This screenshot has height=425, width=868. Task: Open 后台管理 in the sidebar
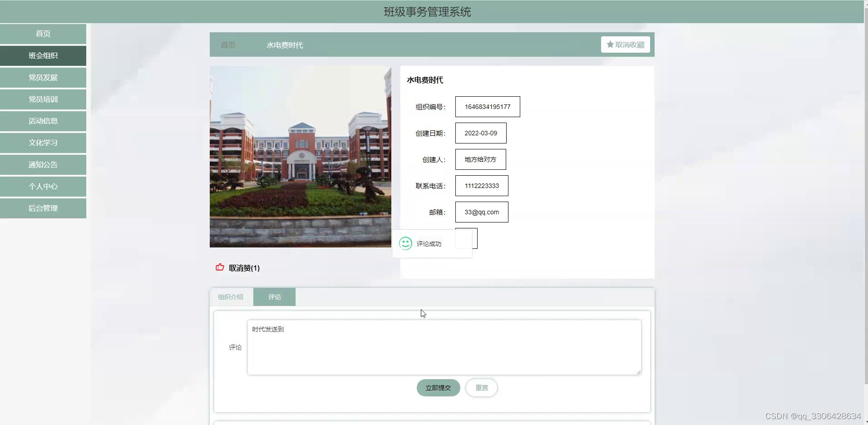[43, 208]
